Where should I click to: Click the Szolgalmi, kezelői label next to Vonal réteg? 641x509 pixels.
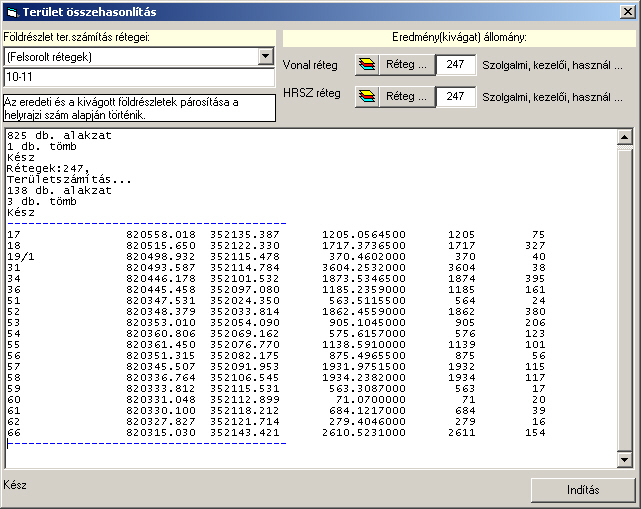tap(552, 65)
